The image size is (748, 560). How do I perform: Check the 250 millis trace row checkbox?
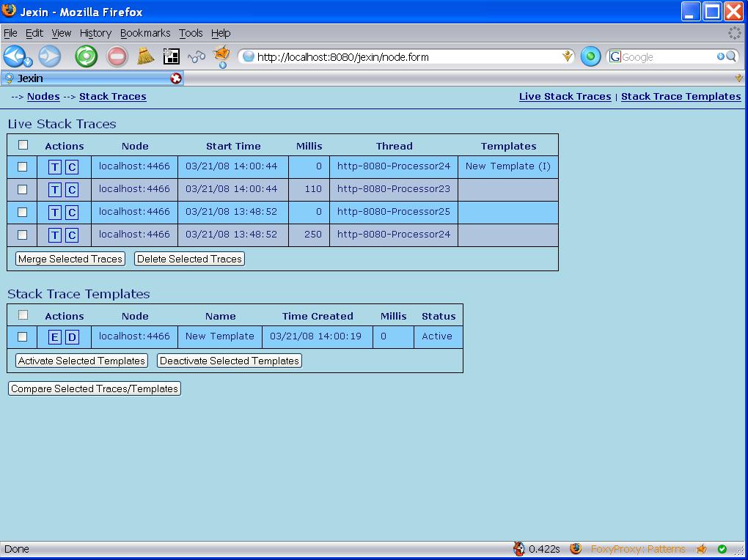tap(23, 235)
